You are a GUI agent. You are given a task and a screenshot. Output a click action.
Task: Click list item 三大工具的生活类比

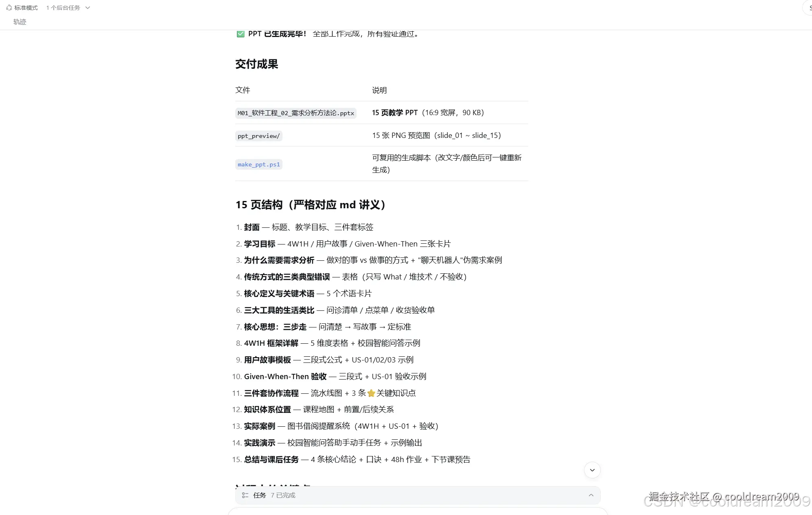[339, 310]
